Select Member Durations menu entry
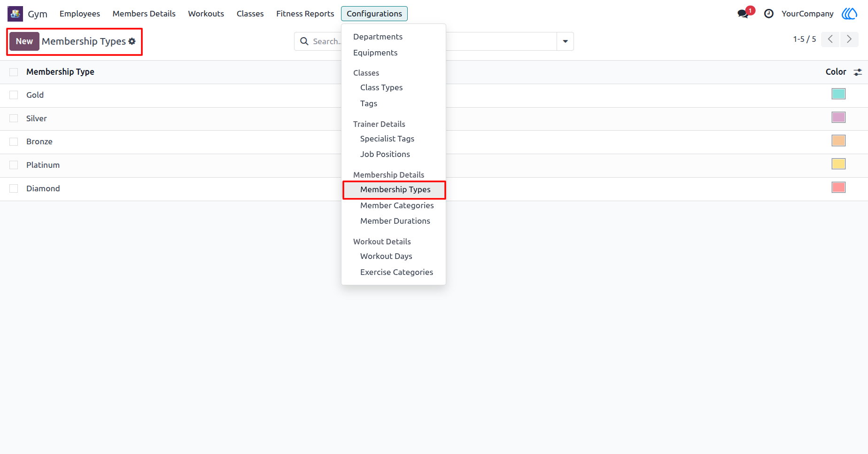868x454 pixels. pos(394,221)
